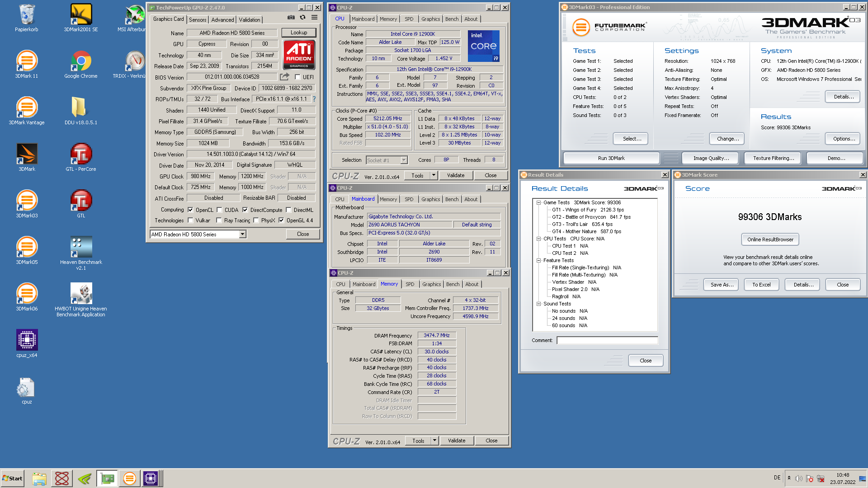
Task: Click the NVIDIA taskbar icon
Action: coord(85,479)
